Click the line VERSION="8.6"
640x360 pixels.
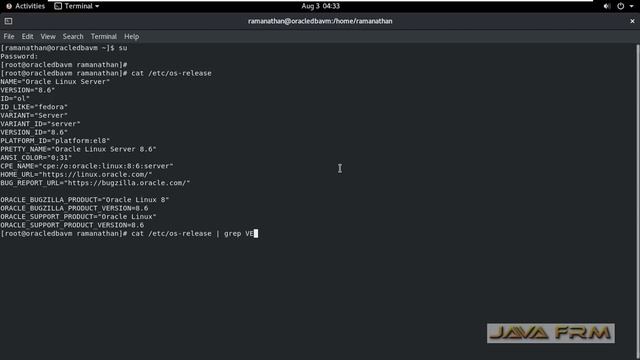click(x=28, y=90)
